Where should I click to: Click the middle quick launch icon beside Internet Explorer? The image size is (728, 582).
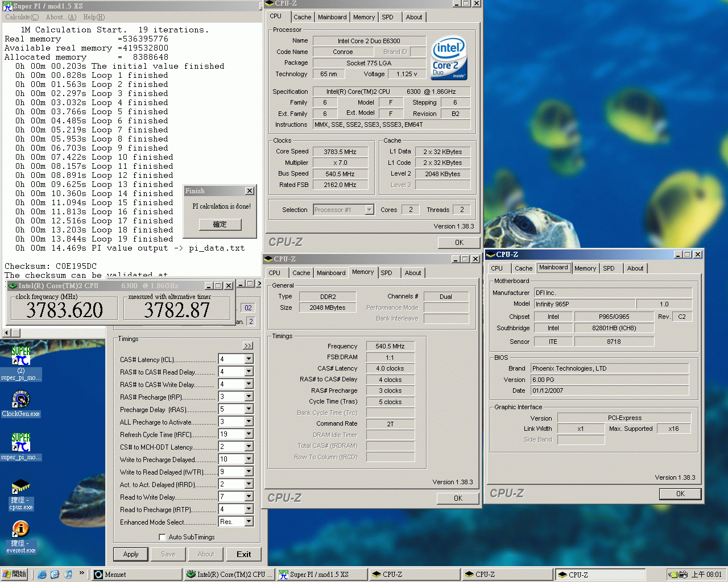55,574
